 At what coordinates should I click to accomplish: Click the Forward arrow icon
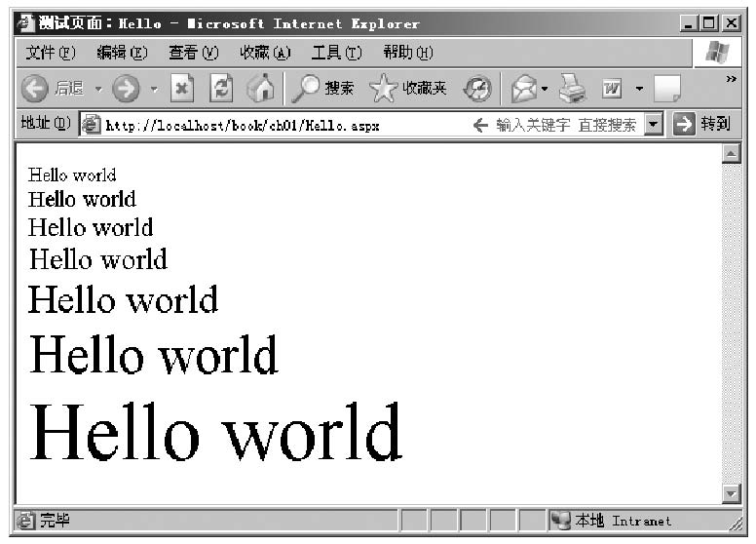coord(126,89)
